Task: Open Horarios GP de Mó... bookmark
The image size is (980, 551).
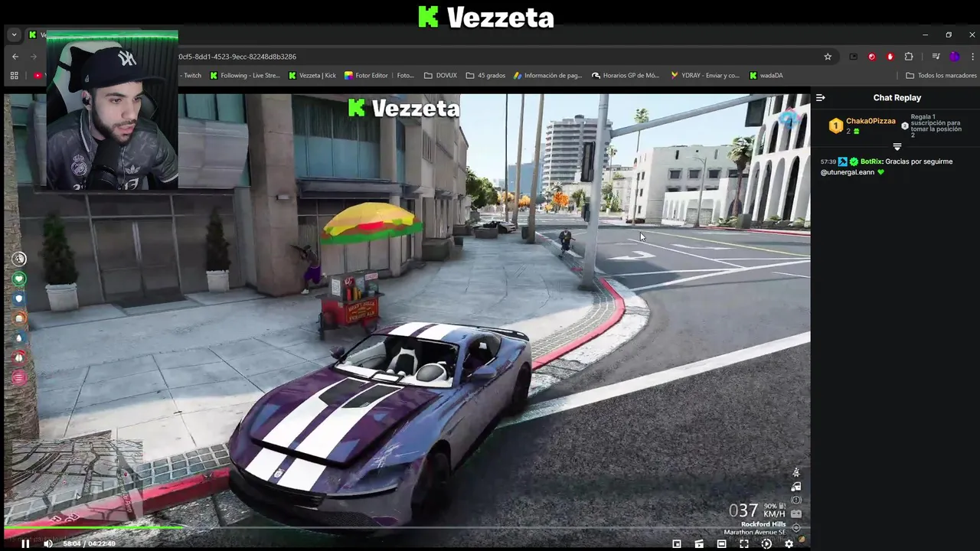Action: [626, 76]
